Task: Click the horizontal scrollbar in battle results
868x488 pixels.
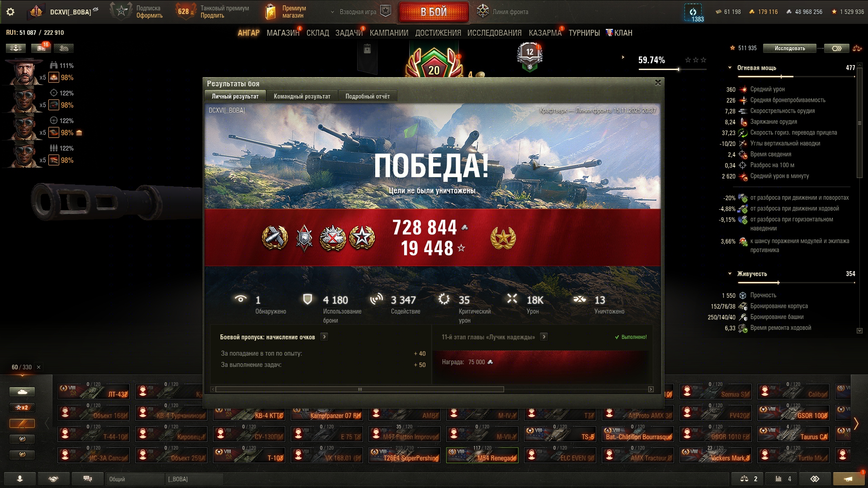Action: click(x=359, y=389)
